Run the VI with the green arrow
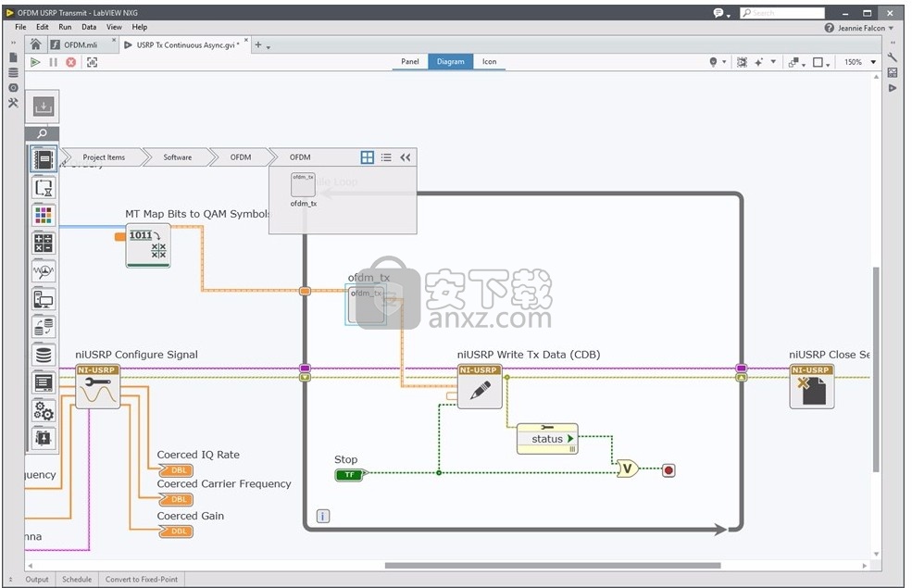Viewport: 912px width, 588px height. [35, 62]
